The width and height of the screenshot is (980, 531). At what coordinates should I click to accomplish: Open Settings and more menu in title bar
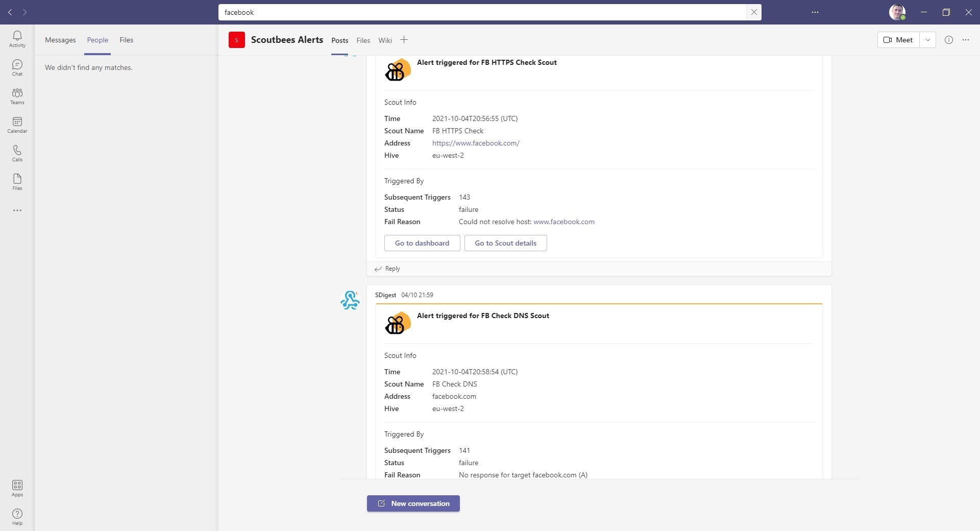[815, 12]
